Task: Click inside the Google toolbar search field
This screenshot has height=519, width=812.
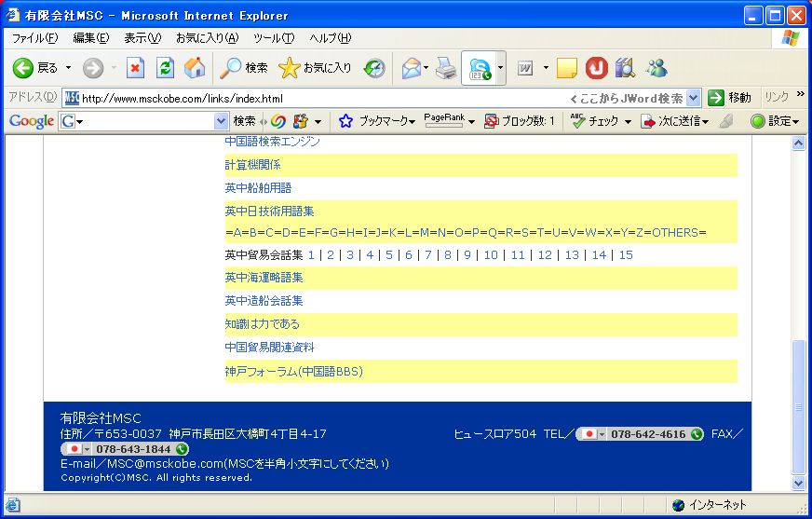Action: coord(147,121)
